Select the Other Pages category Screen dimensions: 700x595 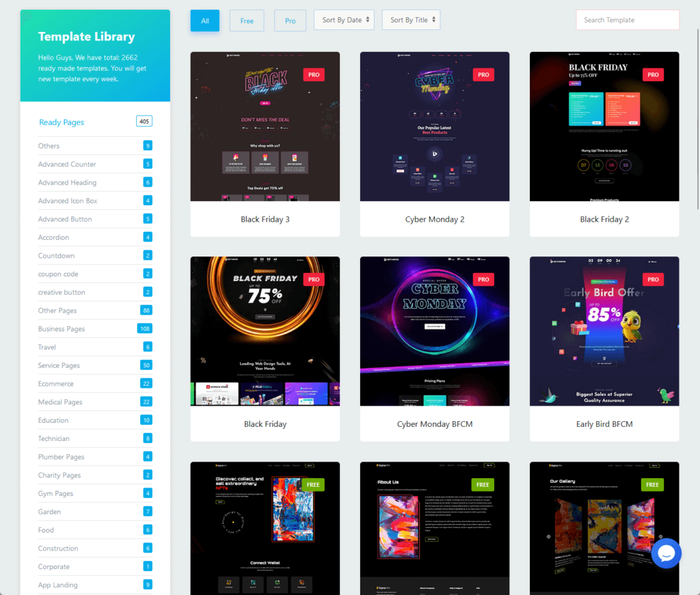94,311
